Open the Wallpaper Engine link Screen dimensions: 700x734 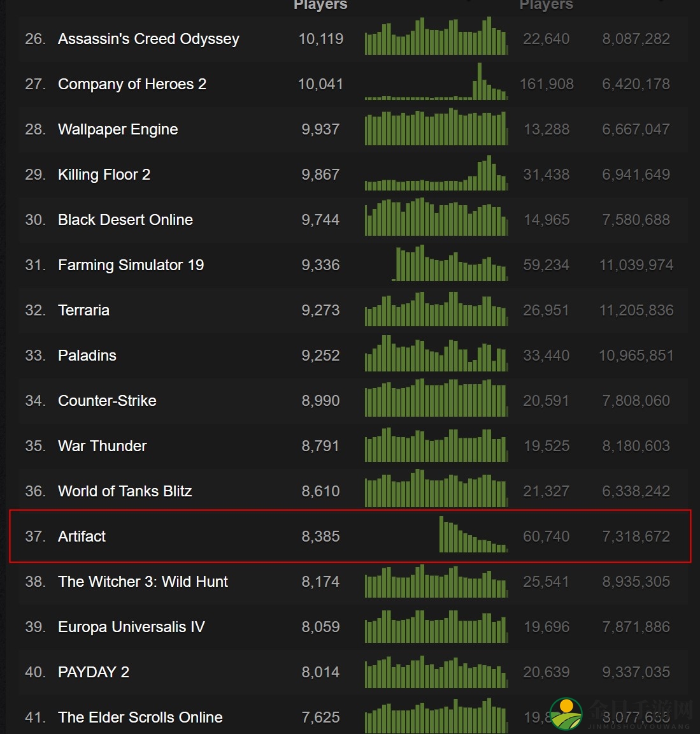coord(118,129)
